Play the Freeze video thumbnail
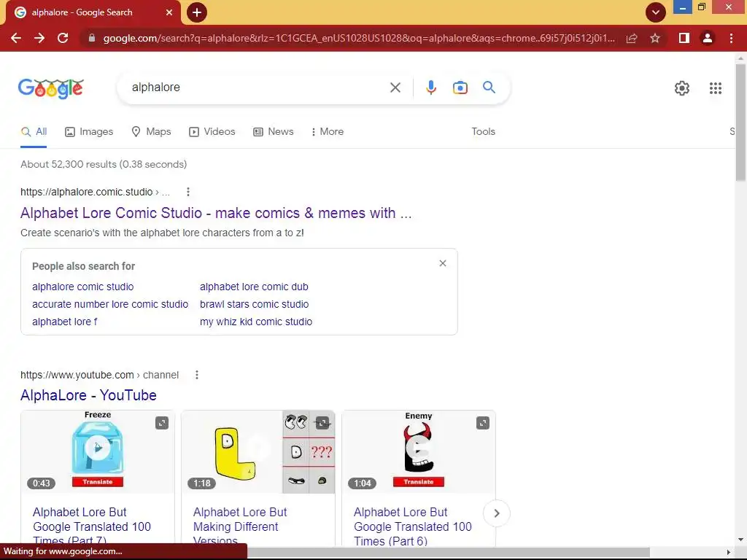Viewport: 747px width, 560px height. pyautogui.click(x=98, y=448)
